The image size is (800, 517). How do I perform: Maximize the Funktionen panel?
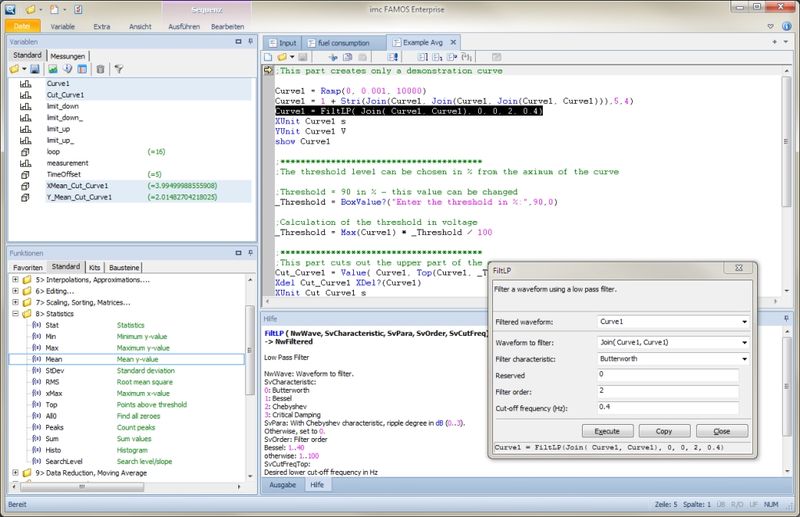point(238,253)
